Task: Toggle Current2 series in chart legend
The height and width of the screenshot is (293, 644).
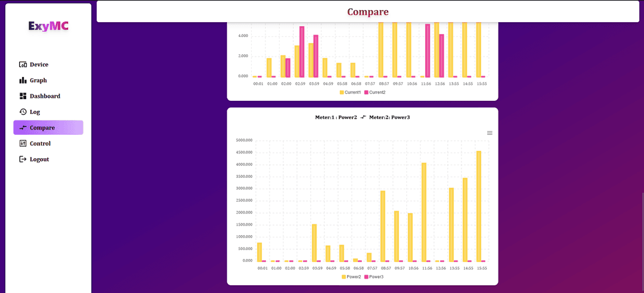Action: point(377,92)
